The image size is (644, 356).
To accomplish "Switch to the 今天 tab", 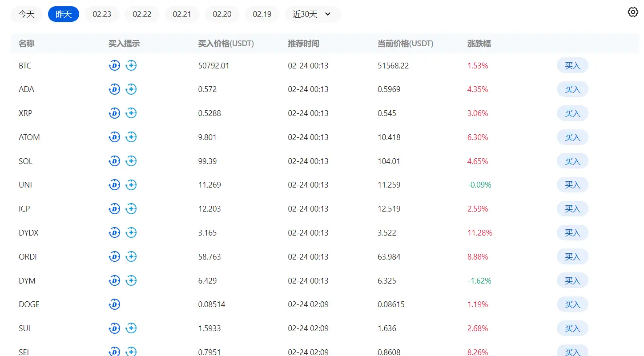I will pyautogui.click(x=27, y=14).
